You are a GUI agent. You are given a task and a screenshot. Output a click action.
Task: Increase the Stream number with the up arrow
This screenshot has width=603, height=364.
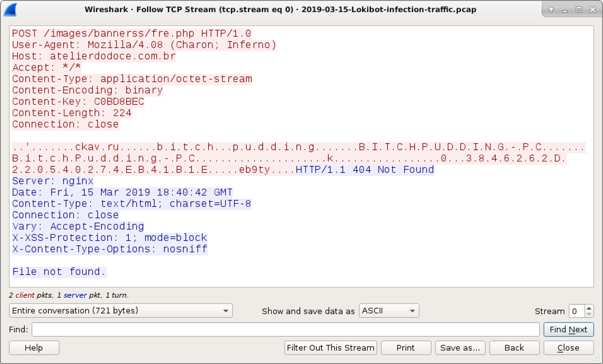point(588,308)
